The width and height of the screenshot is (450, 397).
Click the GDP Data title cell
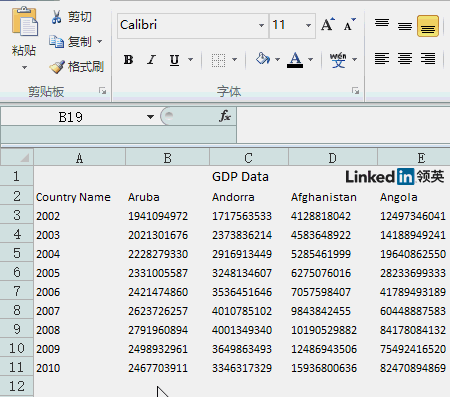[x=240, y=177]
